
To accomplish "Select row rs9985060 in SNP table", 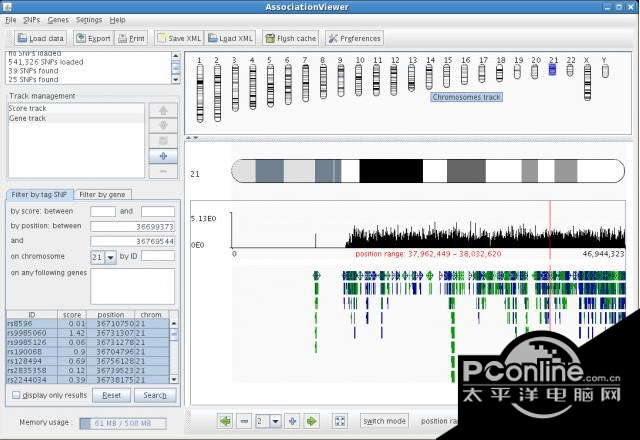I will [x=88, y=333].
